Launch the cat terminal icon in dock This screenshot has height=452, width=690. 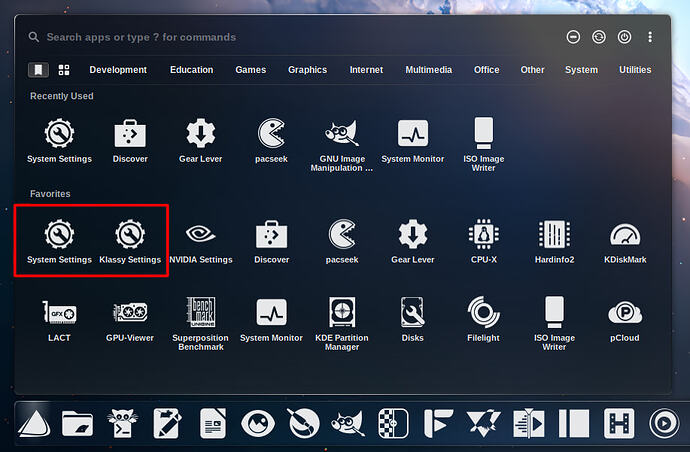pyautogui.click(x=122, y=423)
